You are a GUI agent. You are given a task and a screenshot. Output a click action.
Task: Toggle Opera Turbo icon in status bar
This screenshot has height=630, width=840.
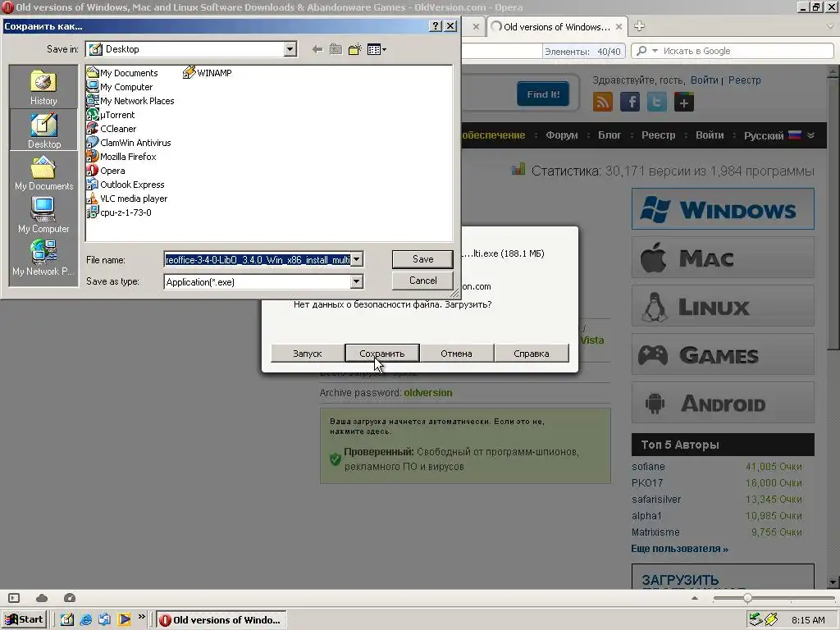pos(70,598)
